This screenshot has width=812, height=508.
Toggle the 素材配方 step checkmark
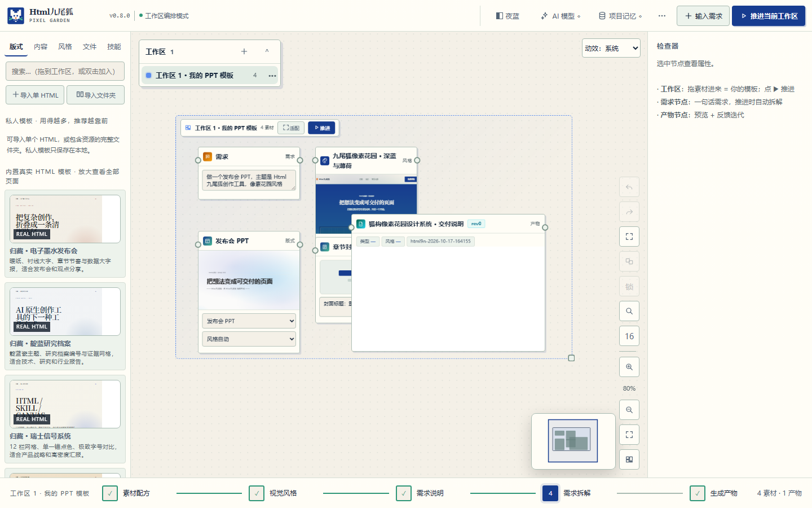click(x=110, y=493)
